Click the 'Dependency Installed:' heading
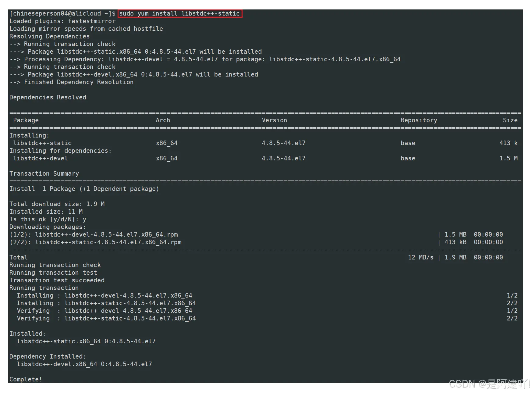The image size is (532, 393). (x=48, y=356)
